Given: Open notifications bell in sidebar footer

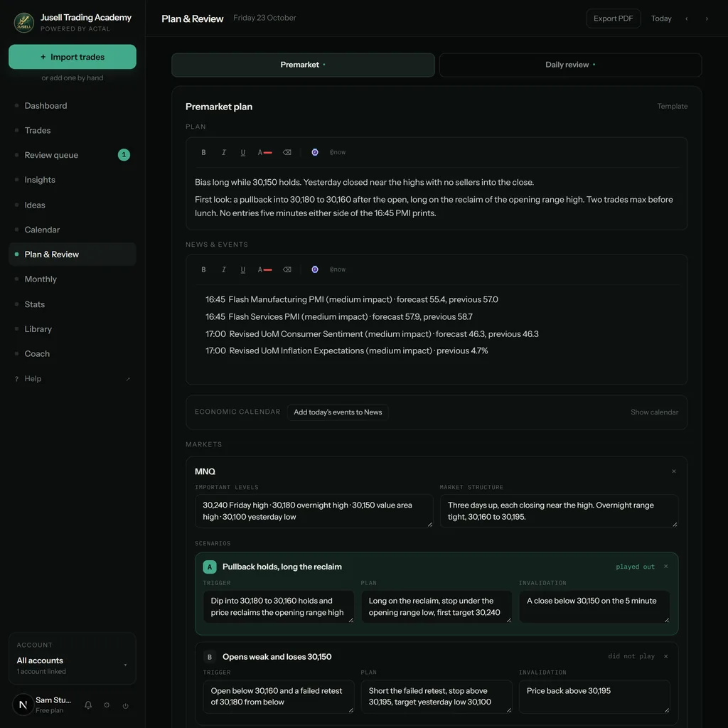Looking at the screenshot, I should 88,705.
